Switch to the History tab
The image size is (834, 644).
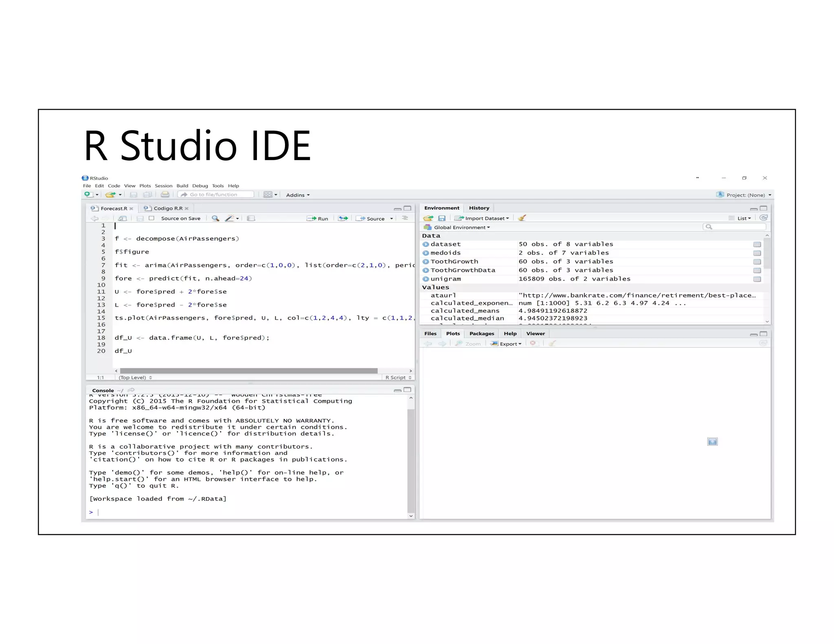(x=479, y=208)
